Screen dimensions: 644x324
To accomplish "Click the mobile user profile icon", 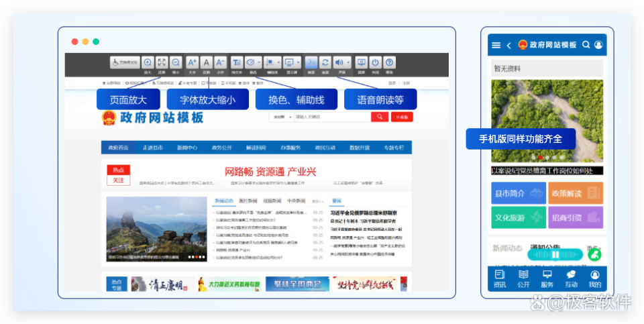I will coord(598,45).
